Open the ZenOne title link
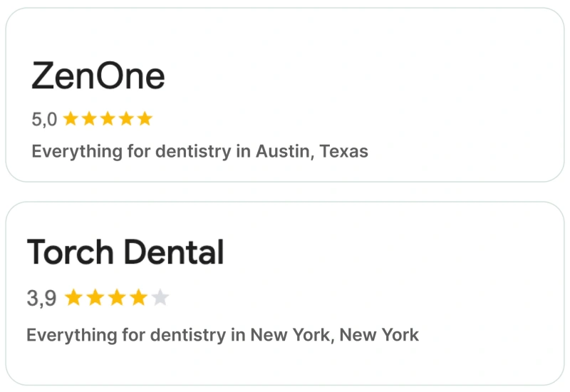This screenshot has width=570, height=392. click(x=98, y=76)
